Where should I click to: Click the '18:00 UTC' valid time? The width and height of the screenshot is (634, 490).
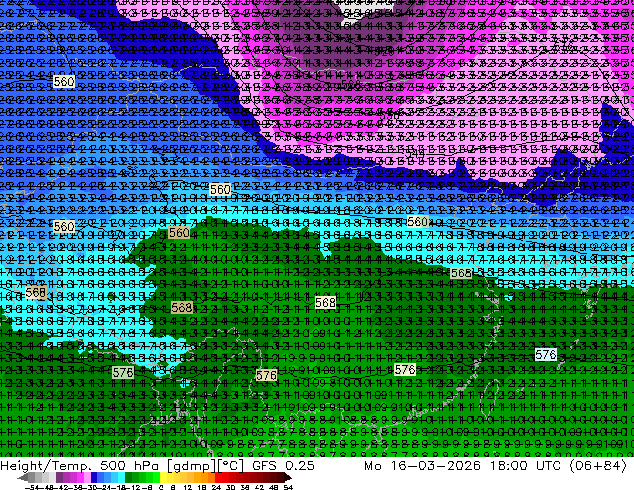click(526, 466)
